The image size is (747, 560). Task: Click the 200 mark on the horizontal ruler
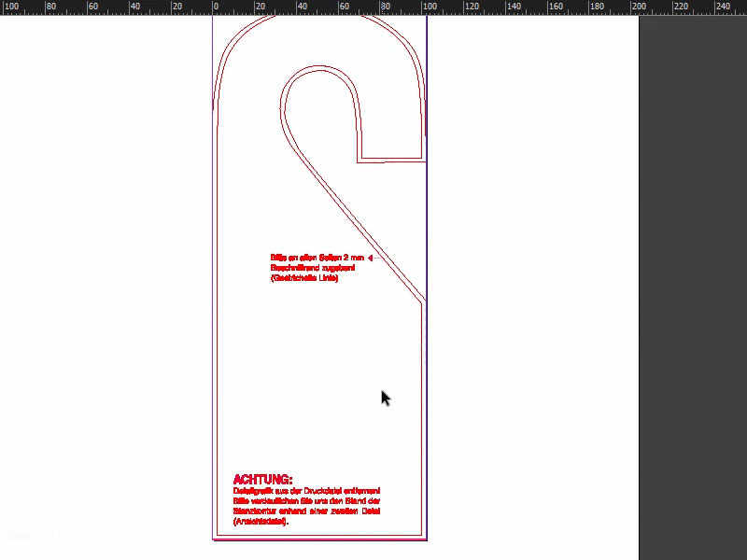[639, 7]
